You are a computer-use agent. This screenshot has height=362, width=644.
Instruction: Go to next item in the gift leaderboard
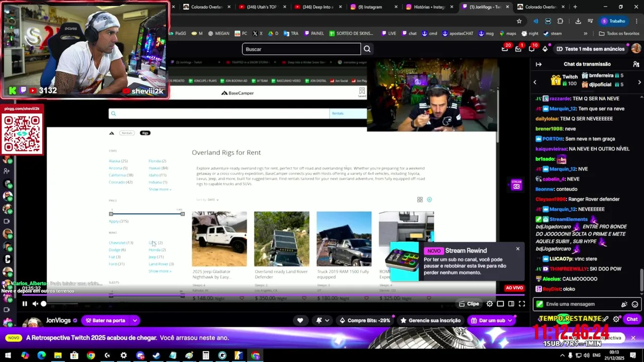[x=639, y=82]
